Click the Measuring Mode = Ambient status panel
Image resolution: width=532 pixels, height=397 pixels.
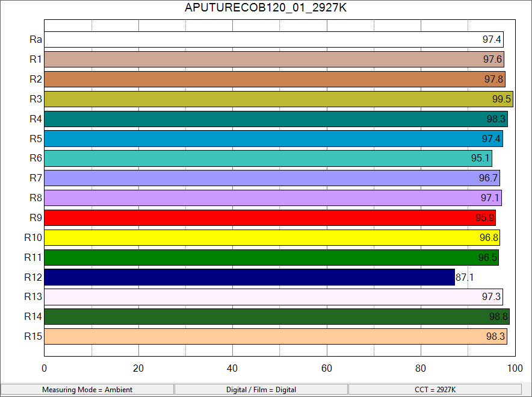tap(87, 390)
